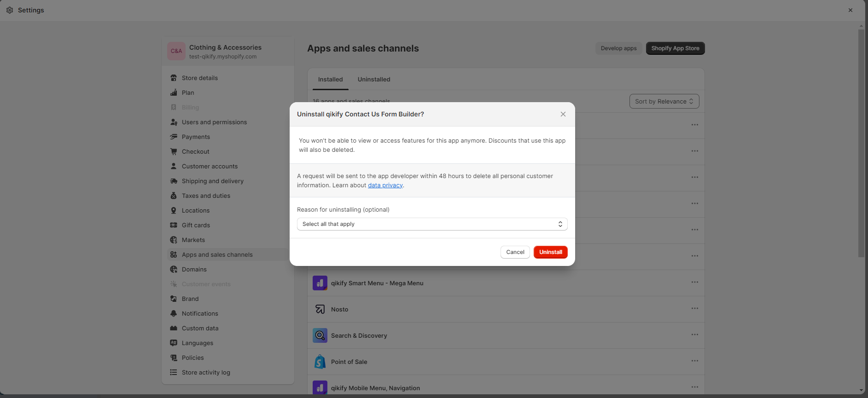Viewport: 868px width, 398px height.
Task: Open the Point of Sale channel
Action: tap(506, 362)
